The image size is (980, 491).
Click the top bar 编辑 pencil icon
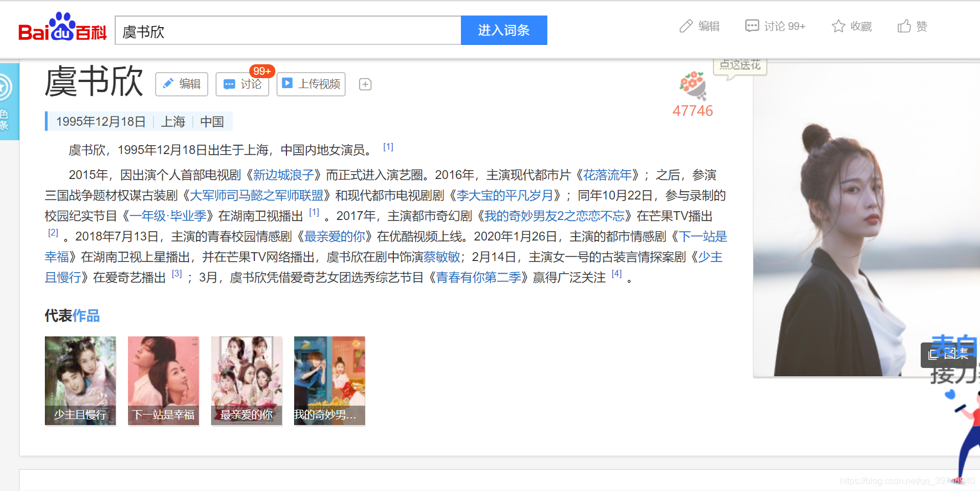(x=686, y=26)
